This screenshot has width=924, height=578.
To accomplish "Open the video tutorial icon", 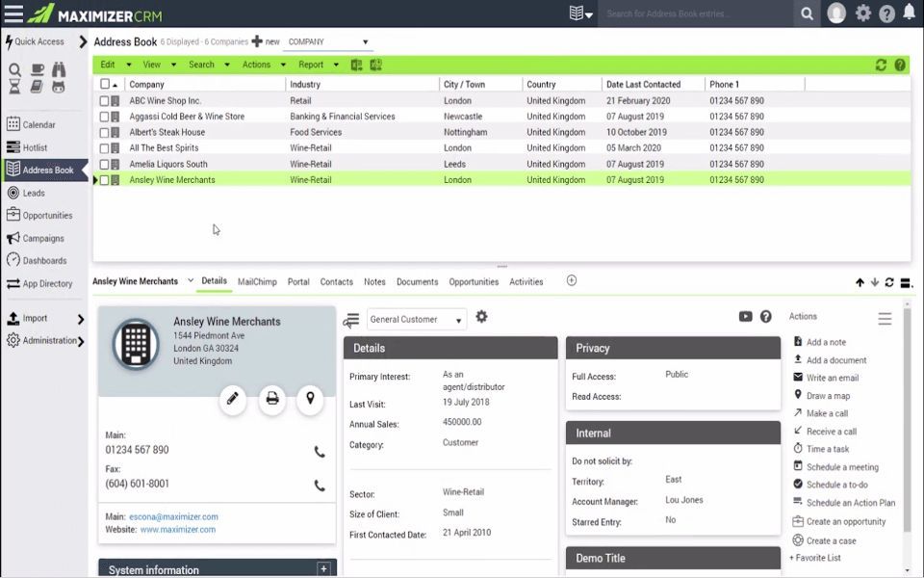I will click(745, 317).
